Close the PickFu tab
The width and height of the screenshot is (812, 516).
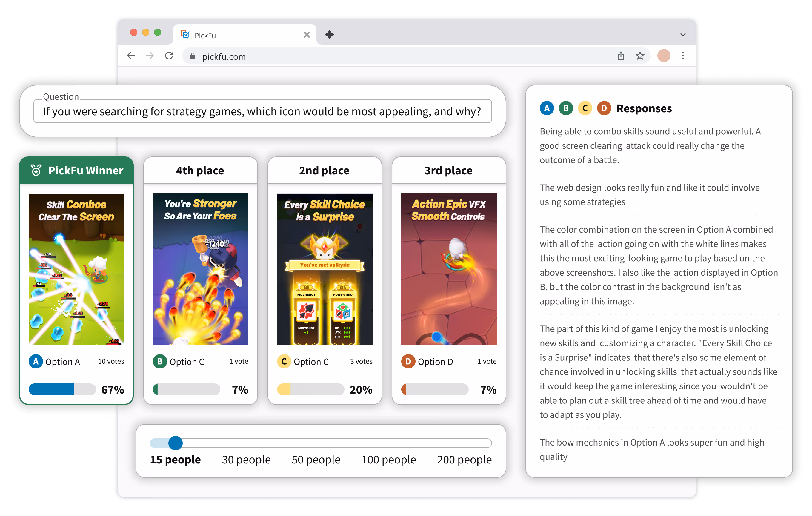click(x=307, y=35)
